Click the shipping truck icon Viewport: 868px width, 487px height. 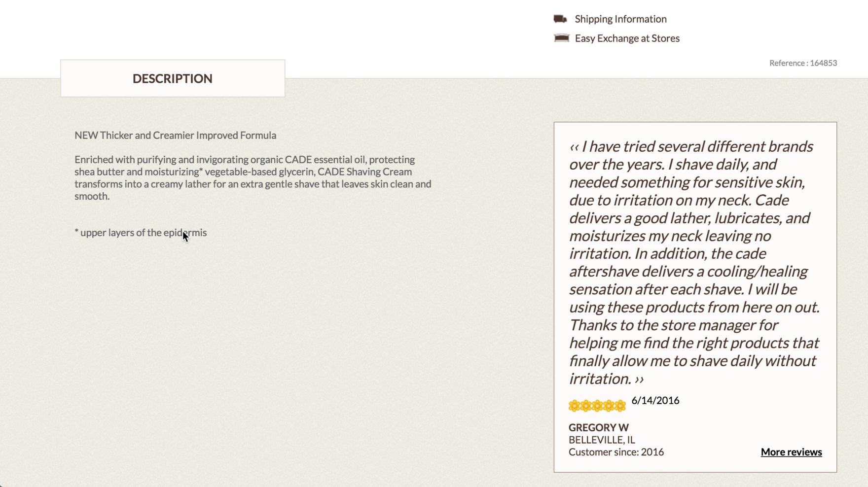[x=560, y=19]
